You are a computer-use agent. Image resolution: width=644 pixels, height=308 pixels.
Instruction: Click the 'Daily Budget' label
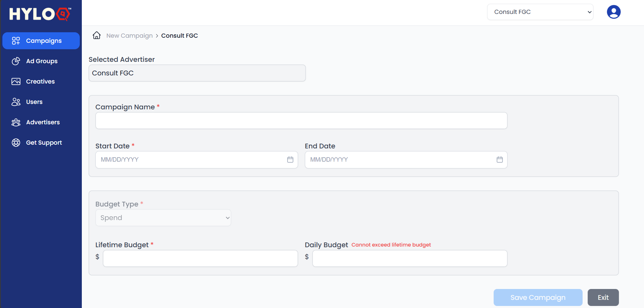click(326, 245)
